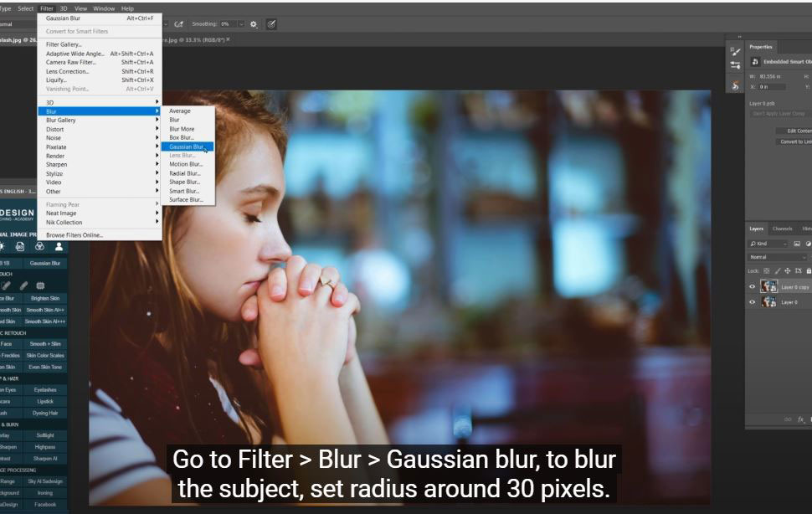Open the adjustments sliders icon in collapsed dock

[735, 65]
